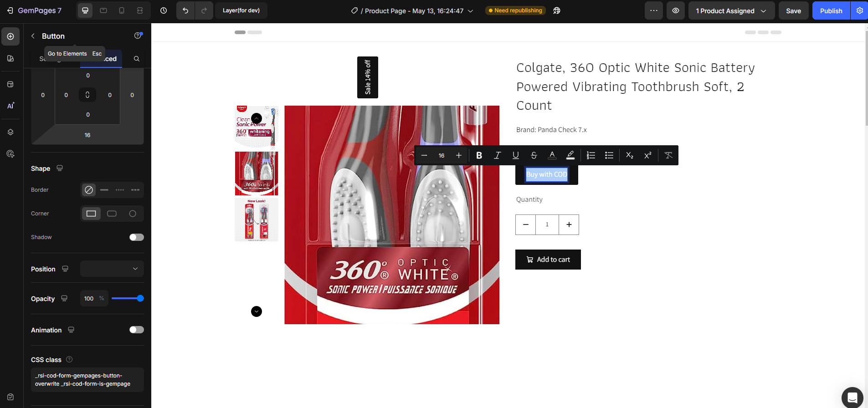Expand the page title dropdown chevron
Image resolution: width=868 pixels, height=408 pixels.
point(471,11)
